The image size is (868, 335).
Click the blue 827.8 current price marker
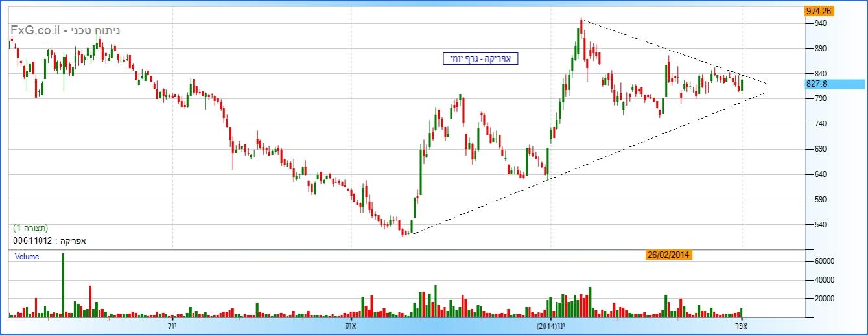click(x=819, y=84)
